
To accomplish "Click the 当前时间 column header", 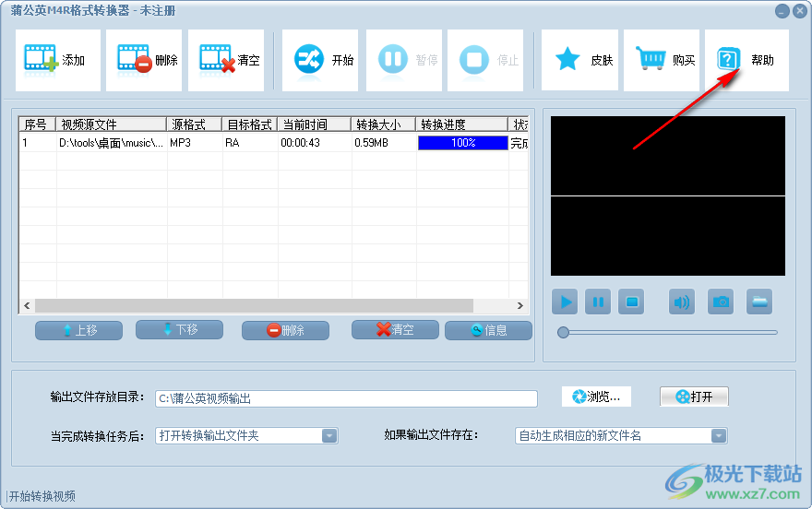I will pos(315,124).
